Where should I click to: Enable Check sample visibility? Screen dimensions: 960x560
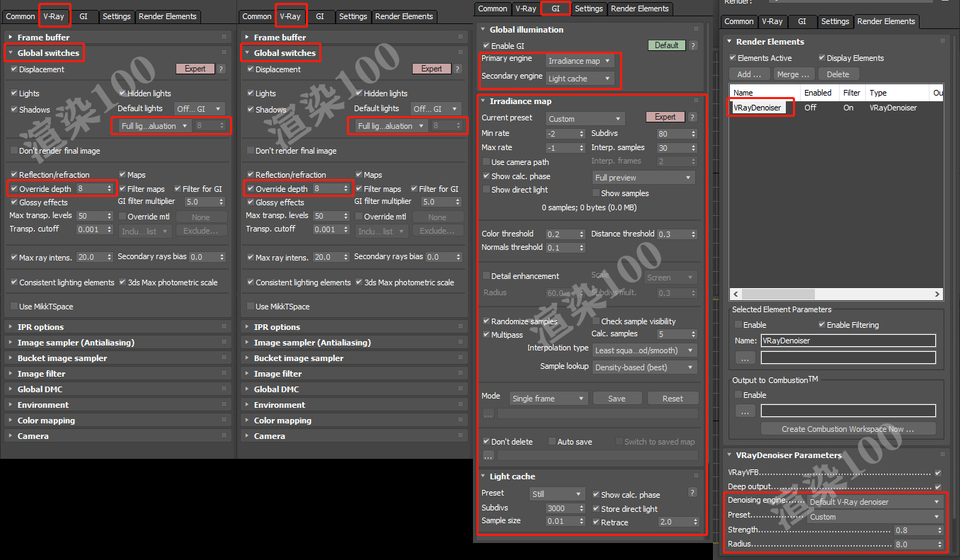coord(595,321)
